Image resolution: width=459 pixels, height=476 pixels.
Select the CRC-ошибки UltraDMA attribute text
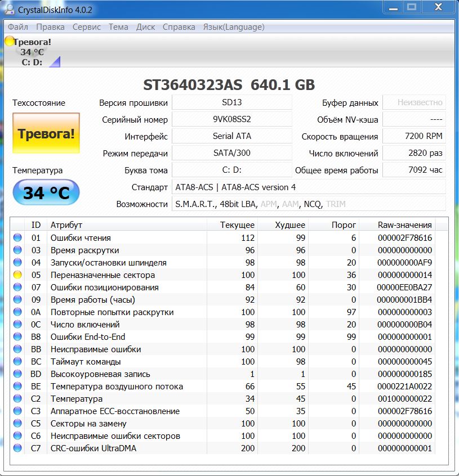click(93, 448)
